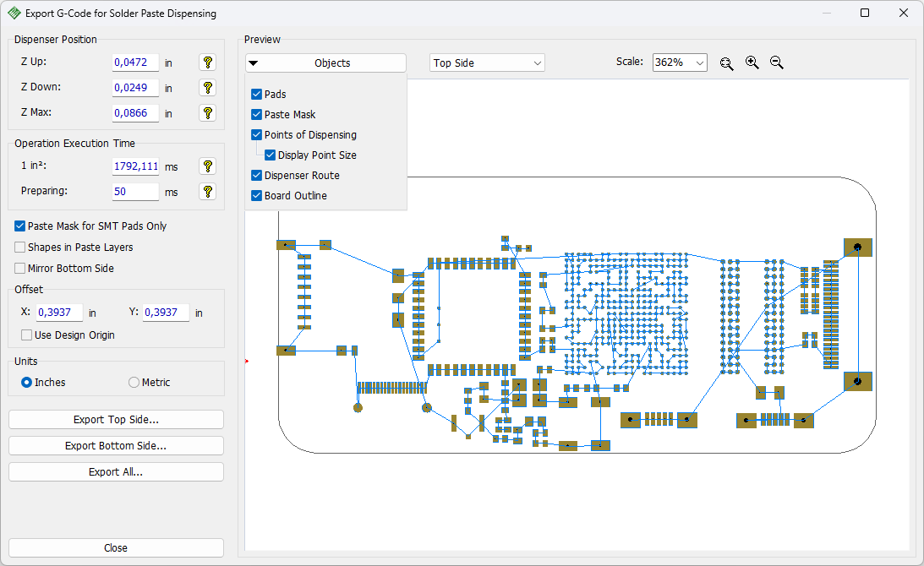924x566 pixels.
Task: Uncheck the Paste Mask checkbox
Action: point(256,114)
